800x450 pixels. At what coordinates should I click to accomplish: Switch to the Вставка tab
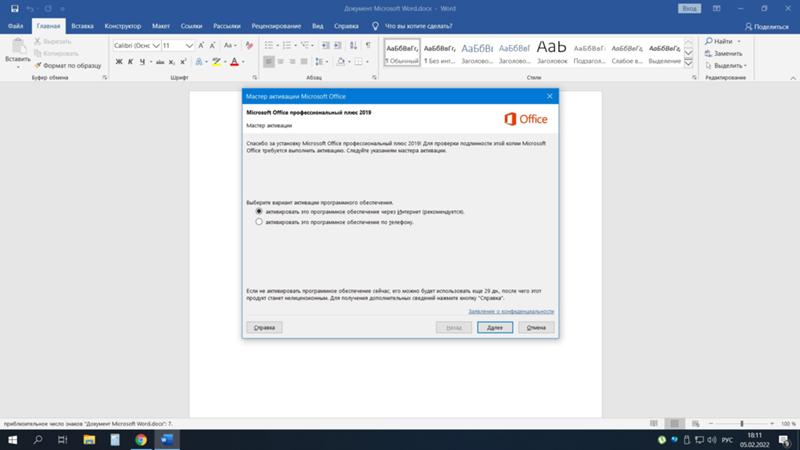click(82, 26)
